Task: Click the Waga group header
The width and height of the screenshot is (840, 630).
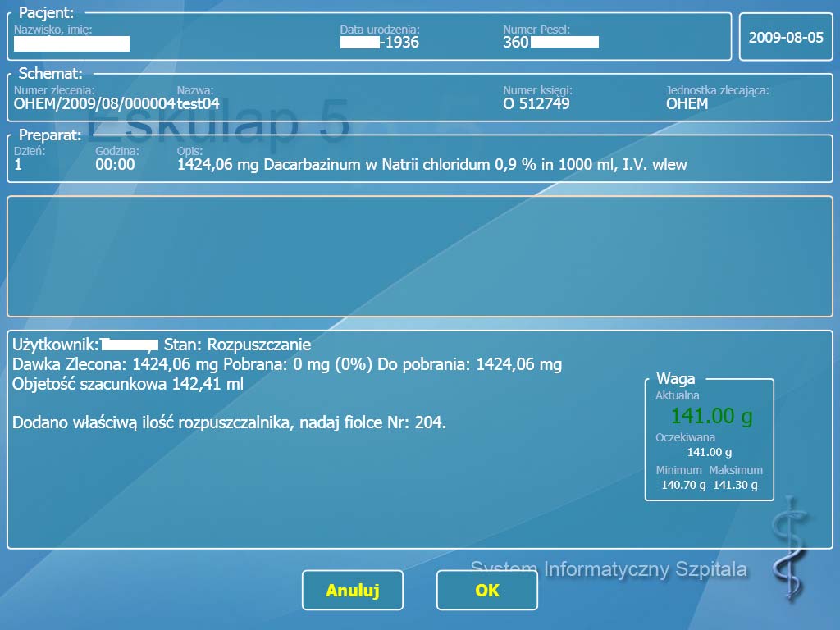Action: point(676,379)
